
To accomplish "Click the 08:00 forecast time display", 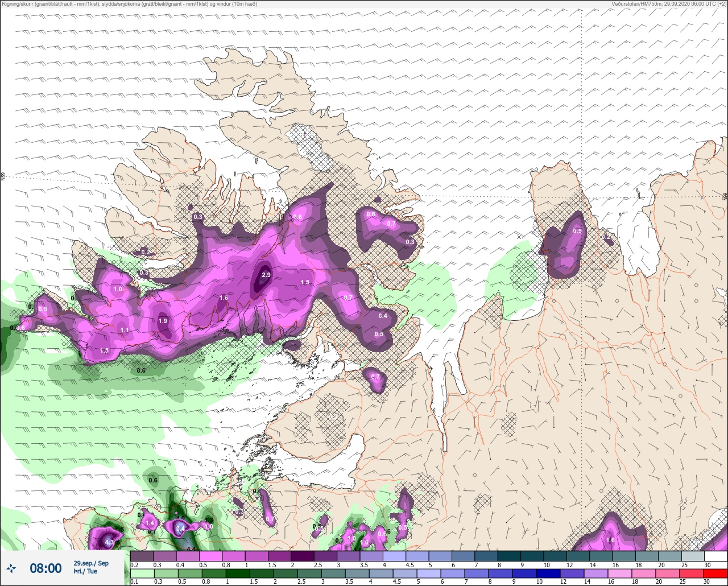I will 45,568.
